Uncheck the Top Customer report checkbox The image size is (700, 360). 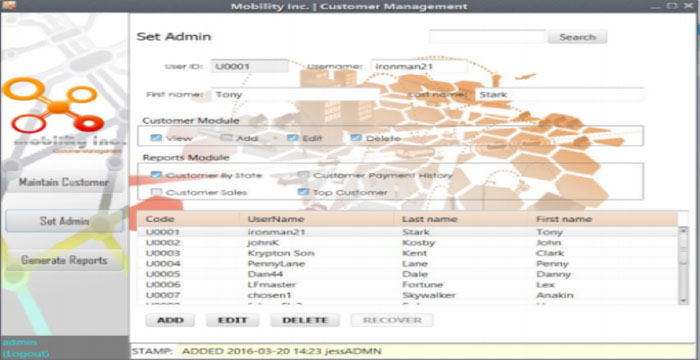[304, 192]
